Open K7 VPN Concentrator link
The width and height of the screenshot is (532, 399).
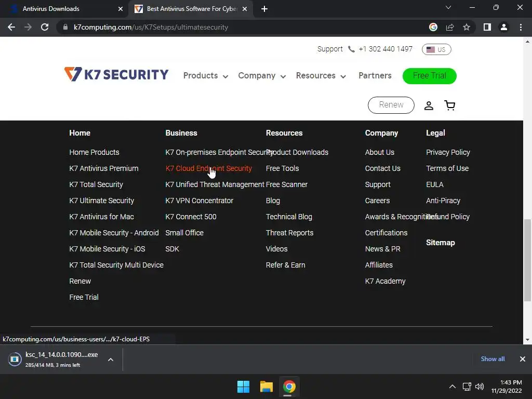point(199,201)
